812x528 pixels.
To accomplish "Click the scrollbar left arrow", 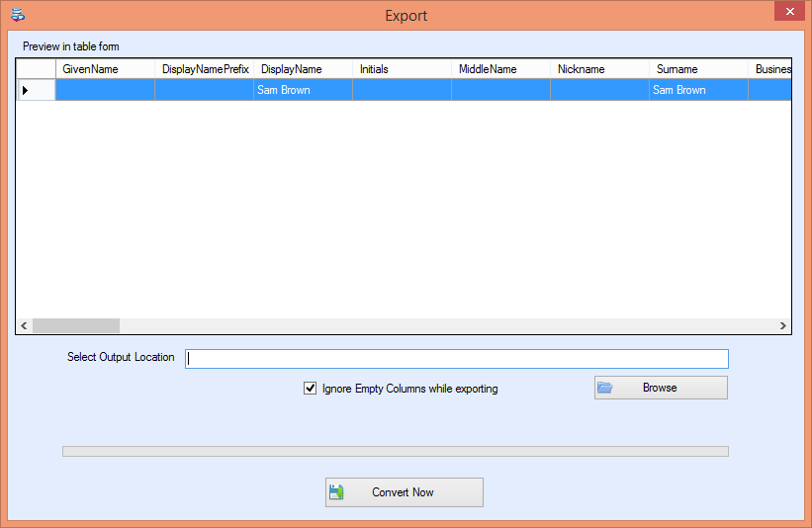I will (24, 325).
